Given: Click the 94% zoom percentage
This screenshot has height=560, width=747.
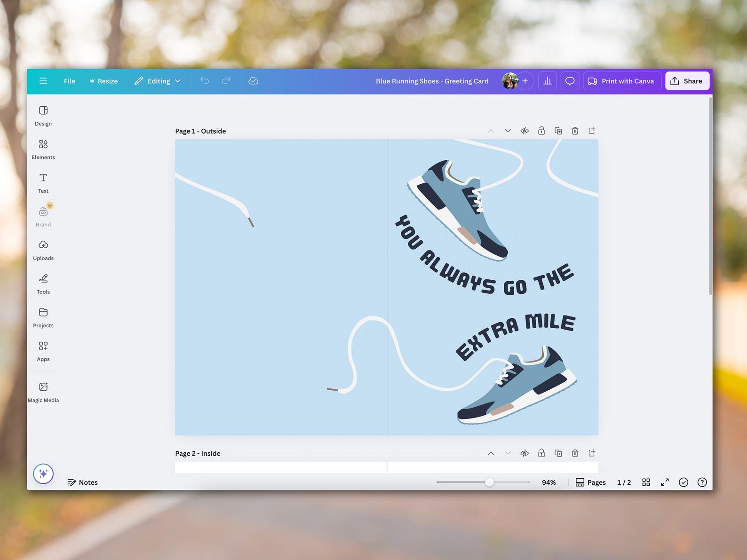Looking at the screenshot, I should (x=548, y=482).
